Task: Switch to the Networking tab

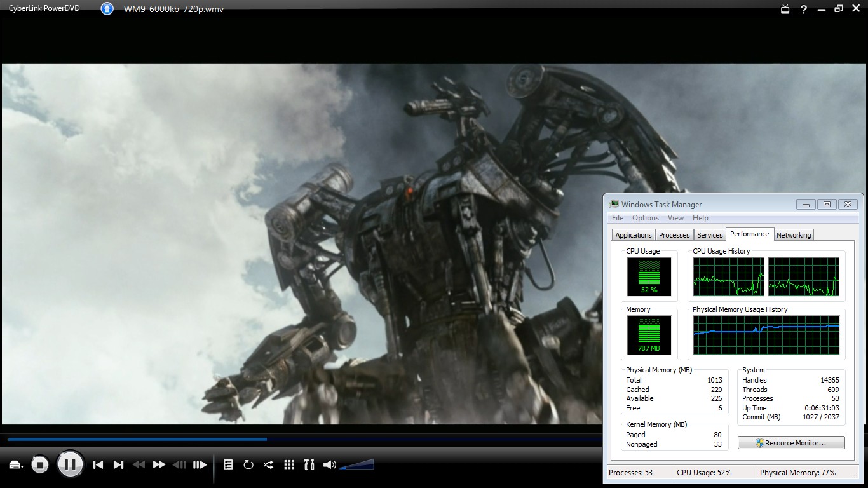Action: pyautogui.click(x=794, y=235)
